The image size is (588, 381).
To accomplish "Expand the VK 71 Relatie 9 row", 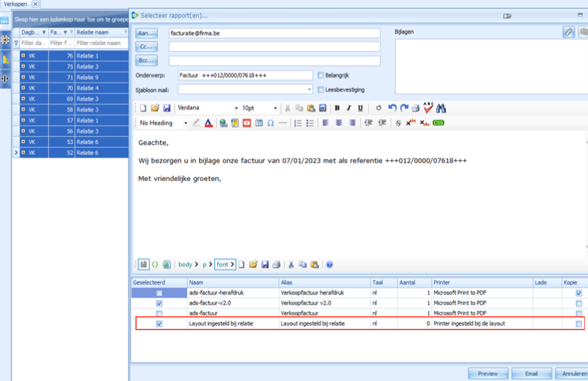I will [24, 77].
